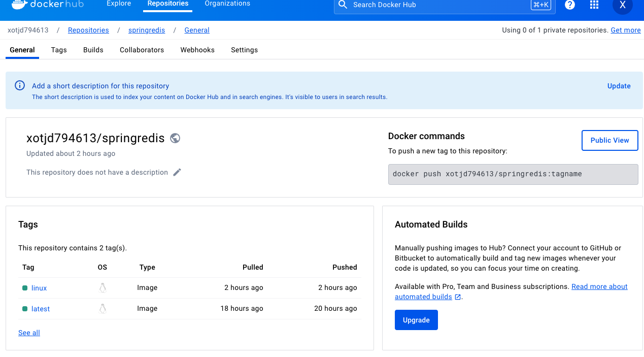Click the xotjd794613 breadcrumb text
This screenshot has width=644, height=357.
coord(28,30)
